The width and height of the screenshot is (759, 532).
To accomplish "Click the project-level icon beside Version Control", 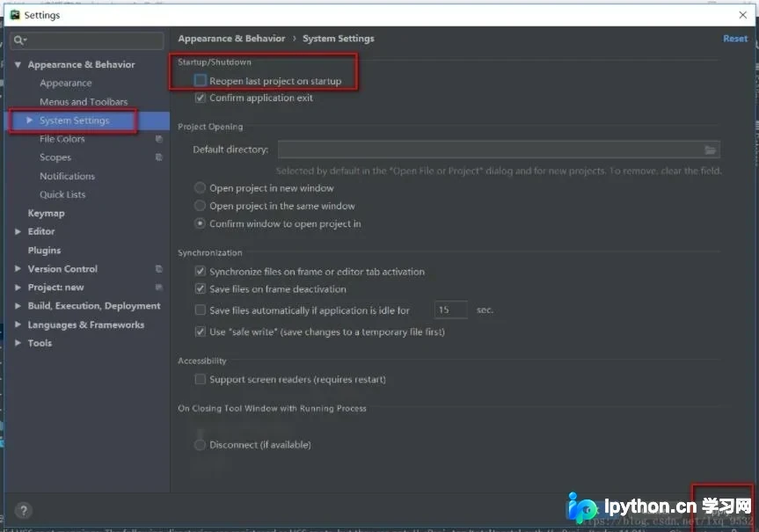I will click(159, 269).
